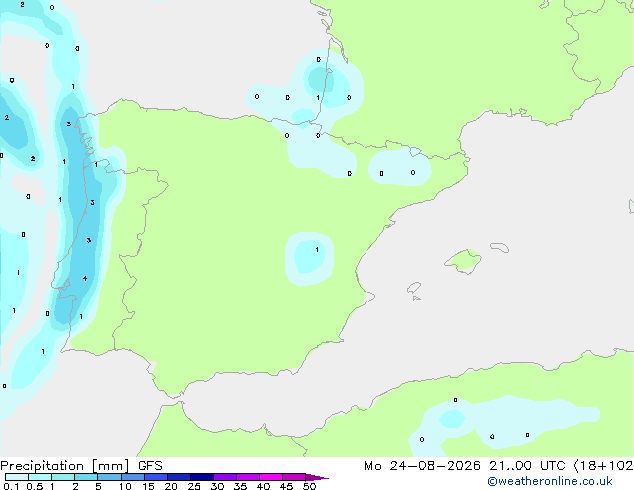Click the 'GFS' model label
The height and width of the screenshot is (490, 634).
[x=150, y=466]
